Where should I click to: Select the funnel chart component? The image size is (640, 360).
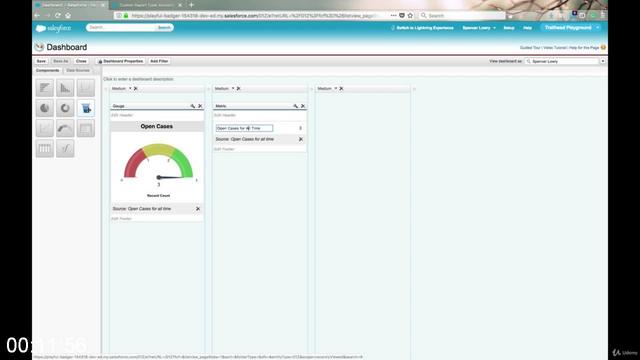coord(86,108)
